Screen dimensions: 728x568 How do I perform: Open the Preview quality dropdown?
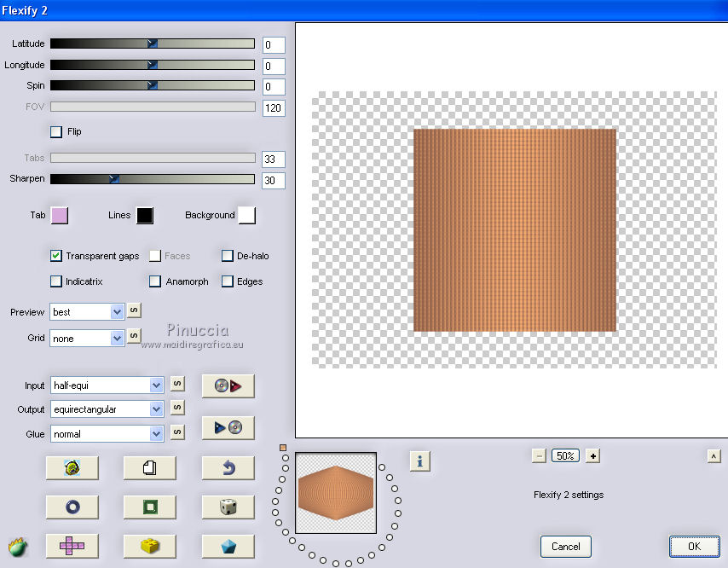coord(87,312)
